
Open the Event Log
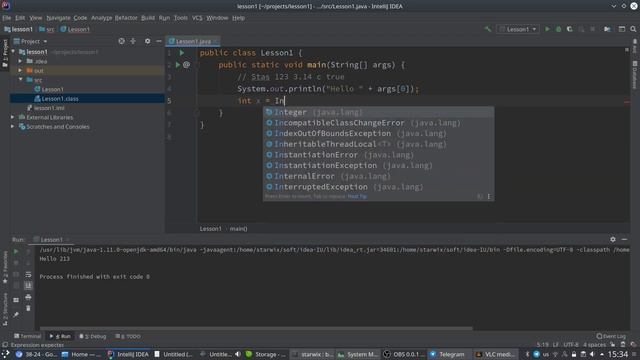point(611,336)
